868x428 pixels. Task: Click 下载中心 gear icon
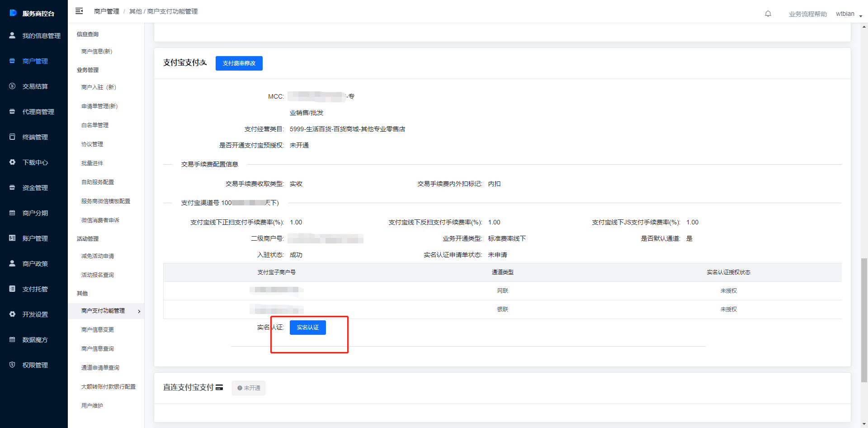click(x=12, y=162)
